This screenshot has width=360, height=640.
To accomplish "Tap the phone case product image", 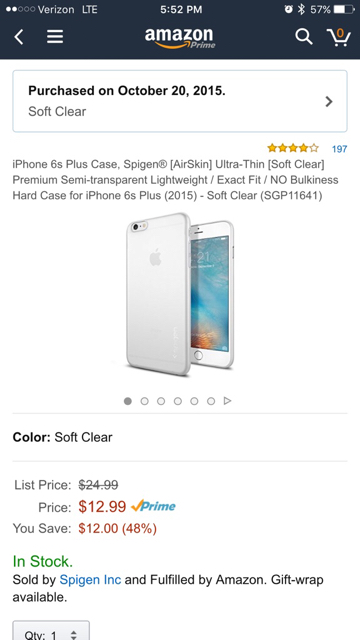I will pyautogui.click(x=180, y=294).
